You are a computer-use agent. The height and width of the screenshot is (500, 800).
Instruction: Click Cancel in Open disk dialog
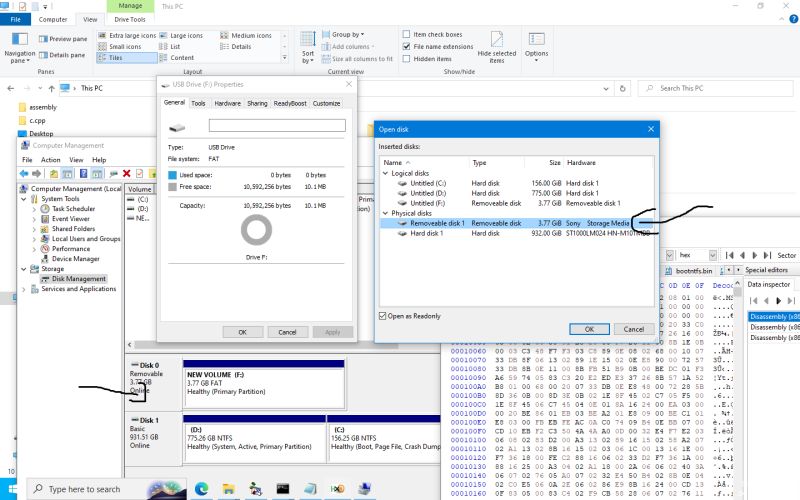[634, 329]
